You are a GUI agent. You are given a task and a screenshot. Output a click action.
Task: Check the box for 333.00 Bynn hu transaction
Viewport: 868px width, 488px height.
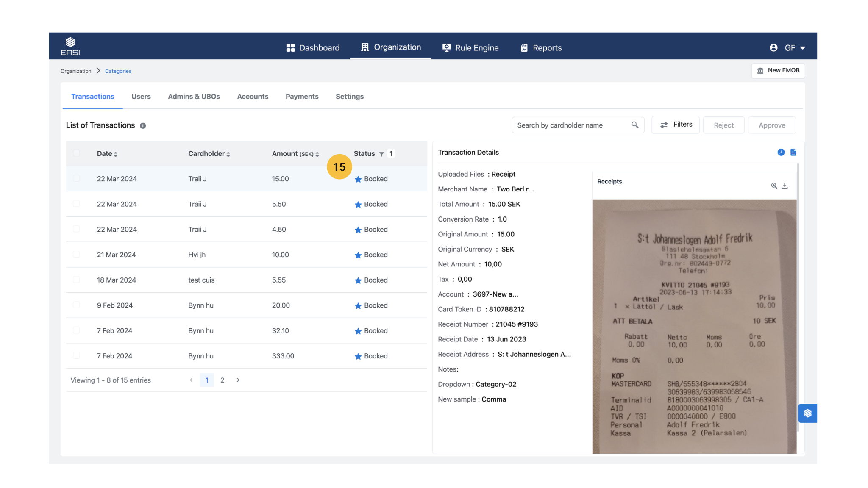coord(76,356)
